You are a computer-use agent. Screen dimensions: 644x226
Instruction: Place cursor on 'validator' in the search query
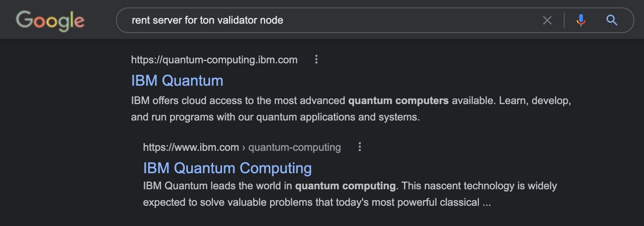(x=236, y=20)
